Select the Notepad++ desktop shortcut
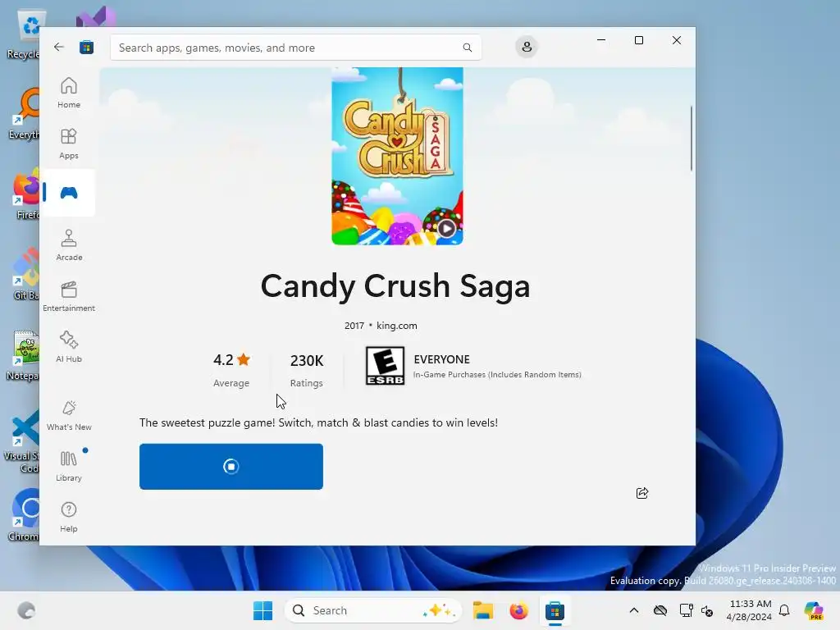 24,356
